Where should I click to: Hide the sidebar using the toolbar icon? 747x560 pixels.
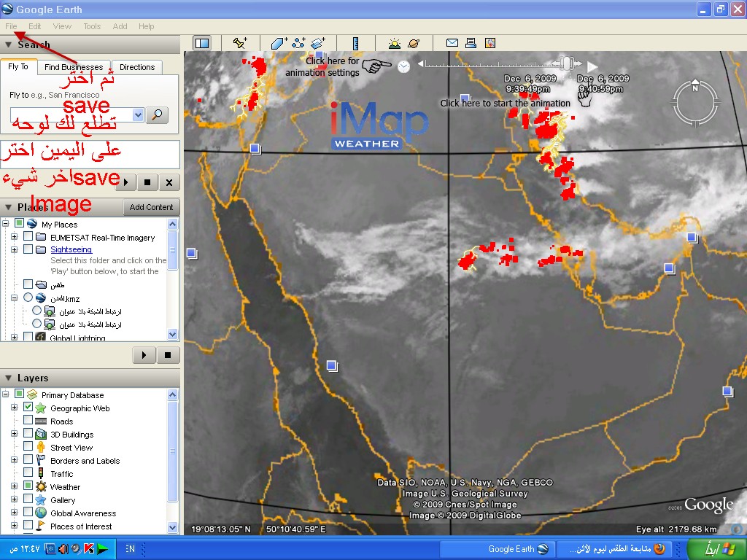[x=202, y=43]
